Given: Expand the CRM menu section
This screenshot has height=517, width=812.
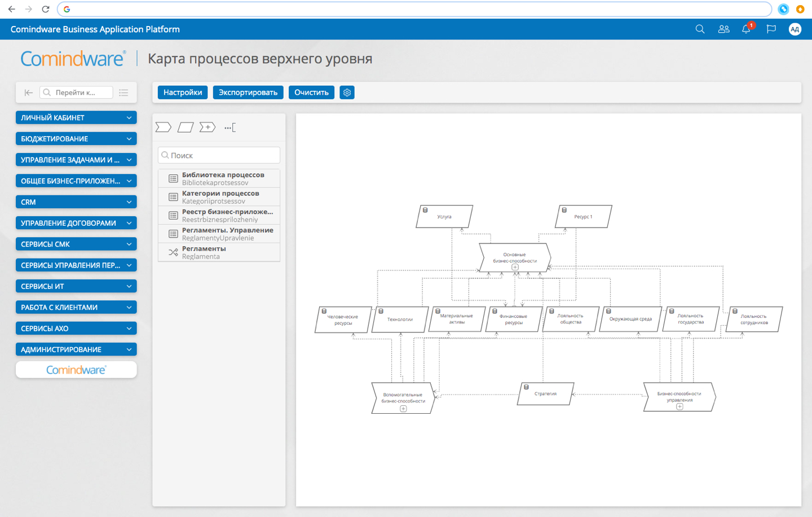Looking at the screenshot, I should pyautogui.click(x=76, y=202).
